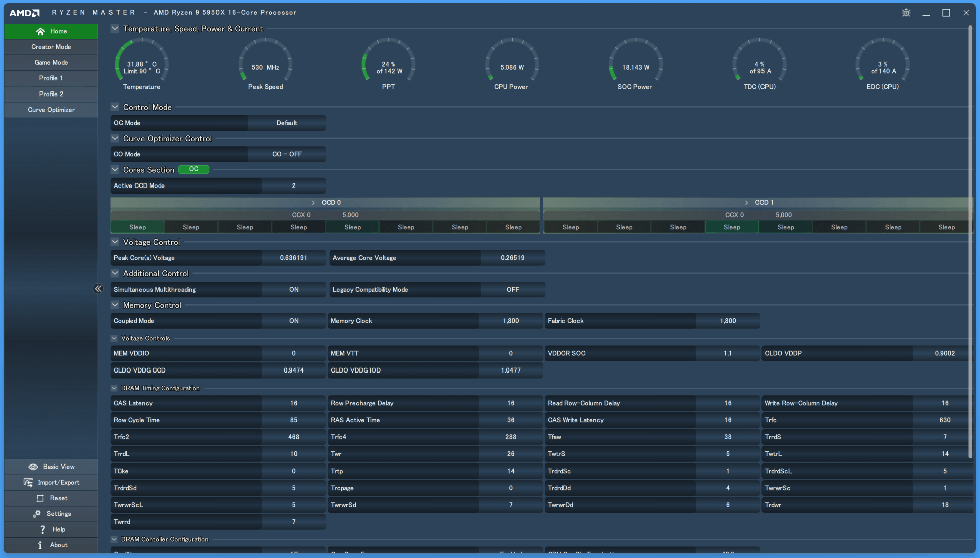This screenshot has height=558, width=980.
Task: Select the Home tab label
Action: [59, 31]
